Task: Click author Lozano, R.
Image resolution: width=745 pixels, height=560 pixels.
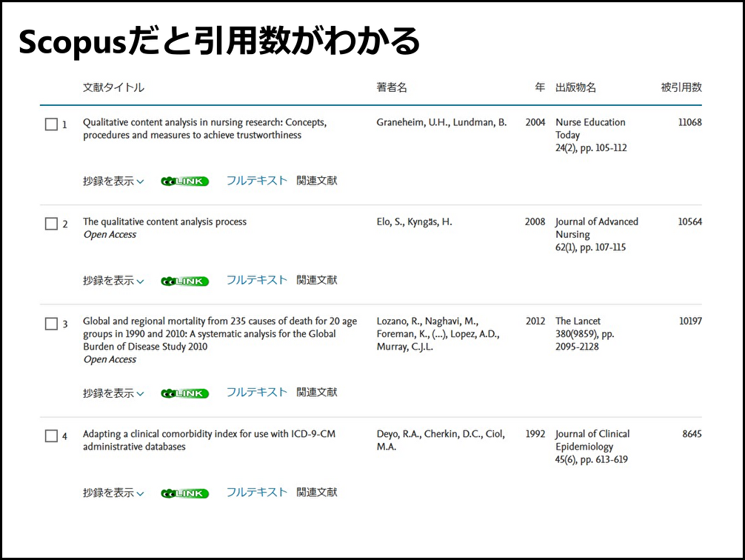Action: click(399, 321)
